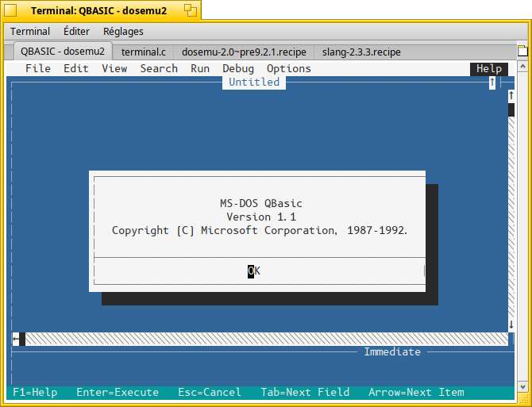Open the QBasic View menu
The width and height of the screenshot is (532, 407).
114,69
